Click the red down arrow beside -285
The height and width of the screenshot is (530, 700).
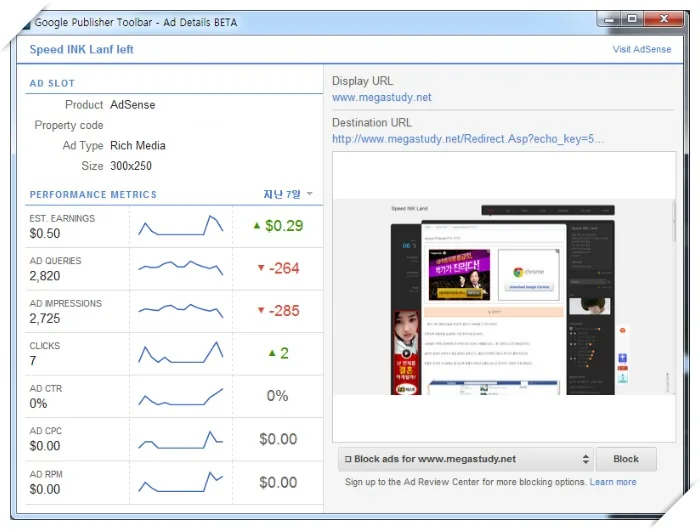(x=261, y=310)
